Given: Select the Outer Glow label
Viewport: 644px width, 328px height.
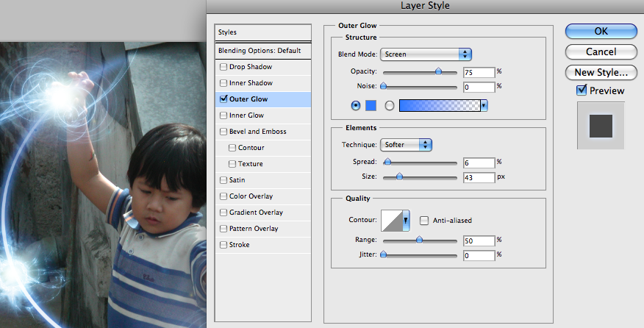Looking at the screenshot, I should pyautogui.click(x=248, y=99).
